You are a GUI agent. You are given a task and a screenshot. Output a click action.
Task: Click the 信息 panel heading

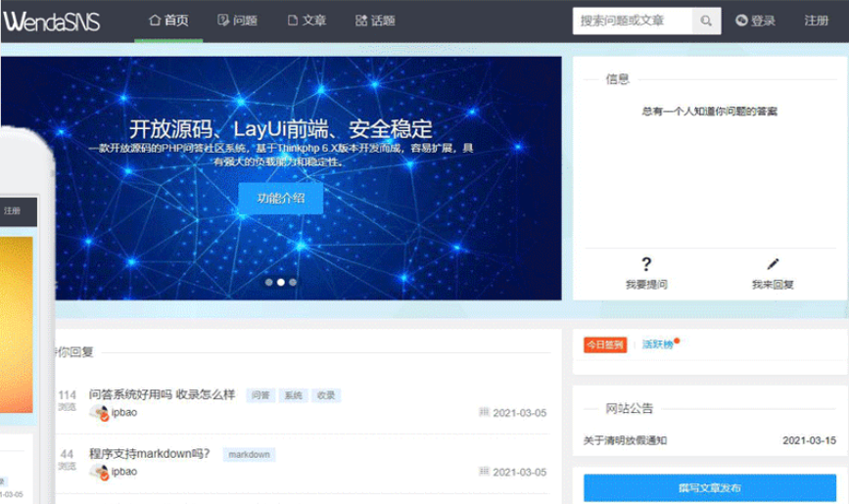point(617,79)
